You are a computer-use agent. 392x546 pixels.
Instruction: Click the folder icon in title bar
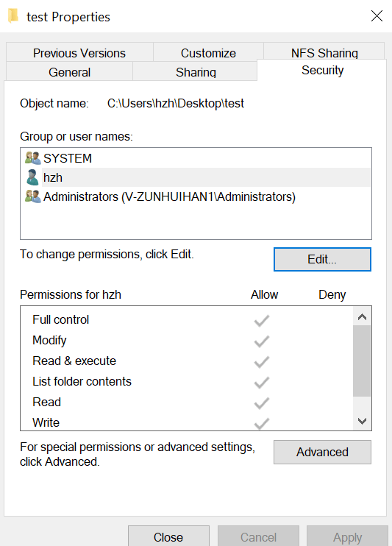click(x=13, y=15)
